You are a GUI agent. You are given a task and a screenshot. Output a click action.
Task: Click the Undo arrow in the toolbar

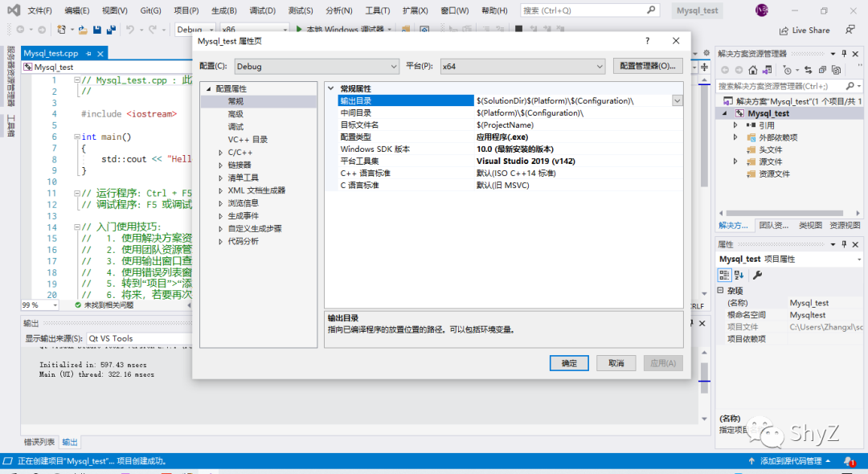(x=129, y=30)
